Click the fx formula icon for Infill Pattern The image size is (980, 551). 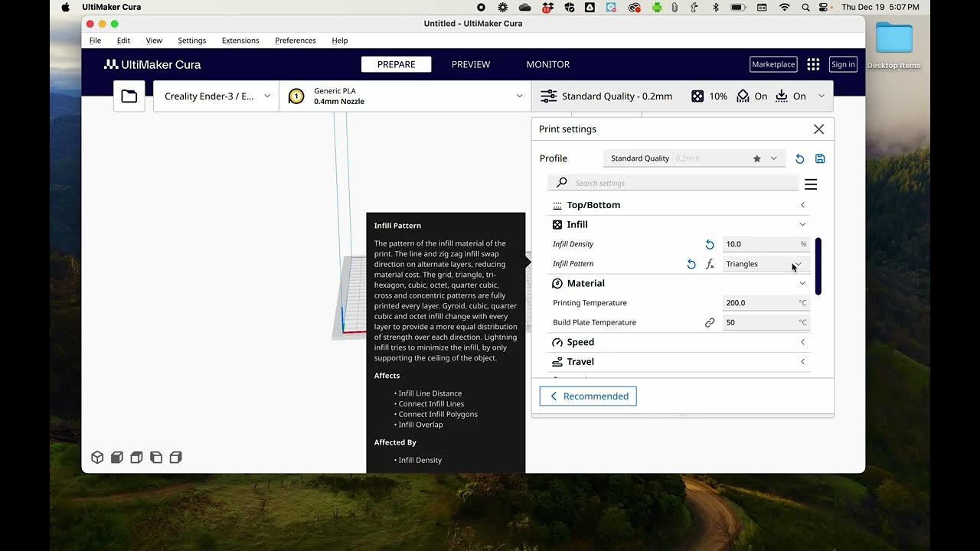[710, 264]
